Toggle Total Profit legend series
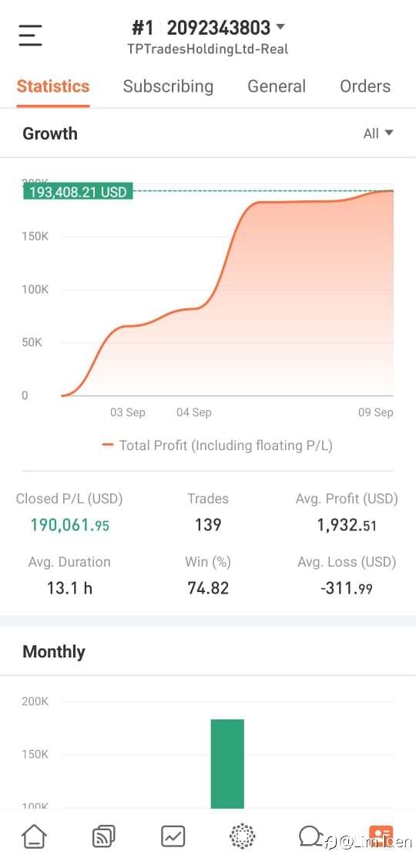416x868 pixels. (x=217, y=445)
